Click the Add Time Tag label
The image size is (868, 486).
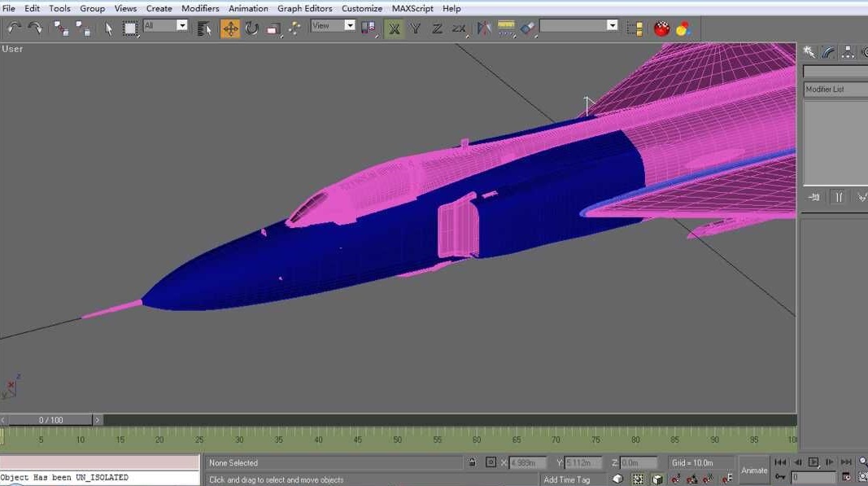[567, 480]
